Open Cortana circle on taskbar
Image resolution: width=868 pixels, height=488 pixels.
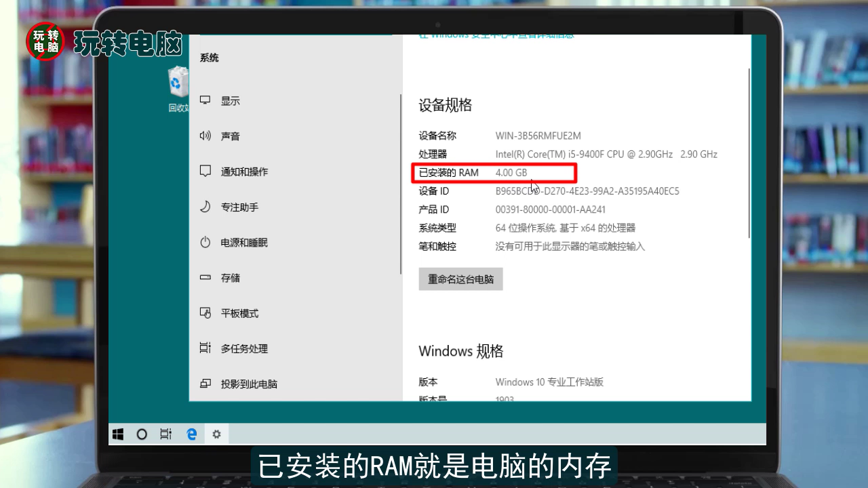point(142,434)
